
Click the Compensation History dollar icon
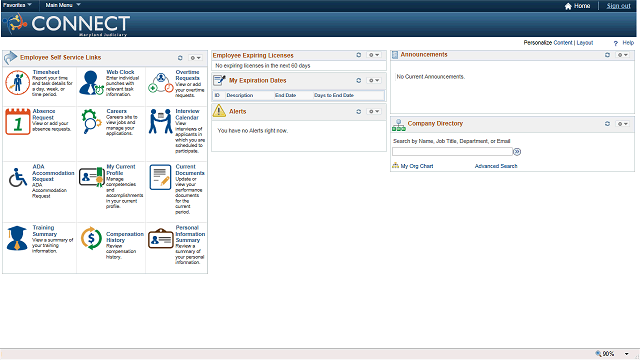pos(91,238)
